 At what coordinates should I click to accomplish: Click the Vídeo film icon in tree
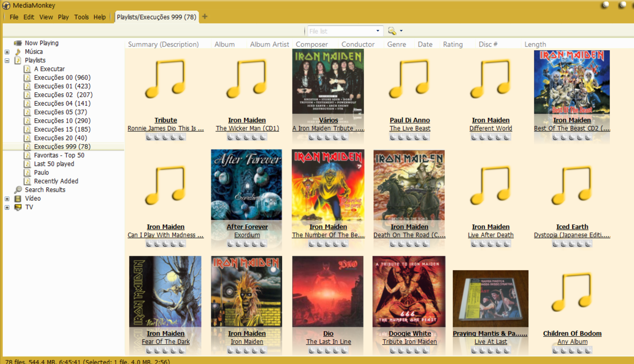pyautogui.click(x=18, y=199)
